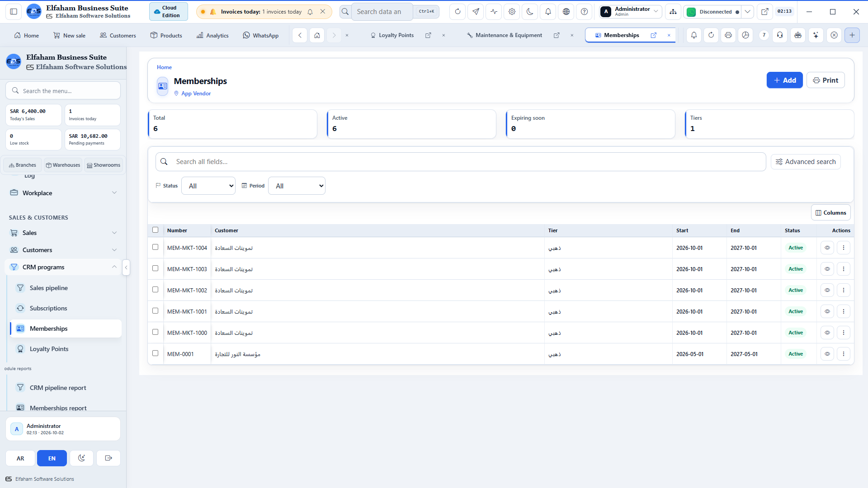Open Analytics in the top menu
Screen dimensions: 868x488
click(x=212, y=35)
